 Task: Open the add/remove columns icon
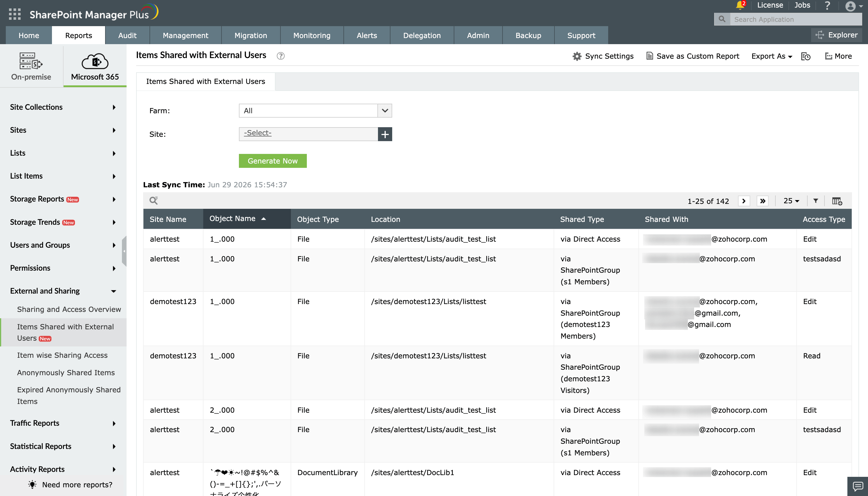(837, 201)
